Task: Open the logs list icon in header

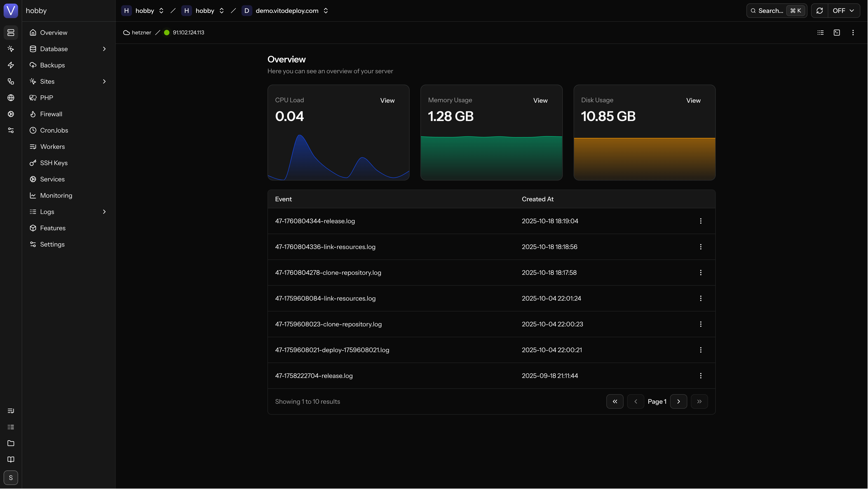Action: click(821, 33)
